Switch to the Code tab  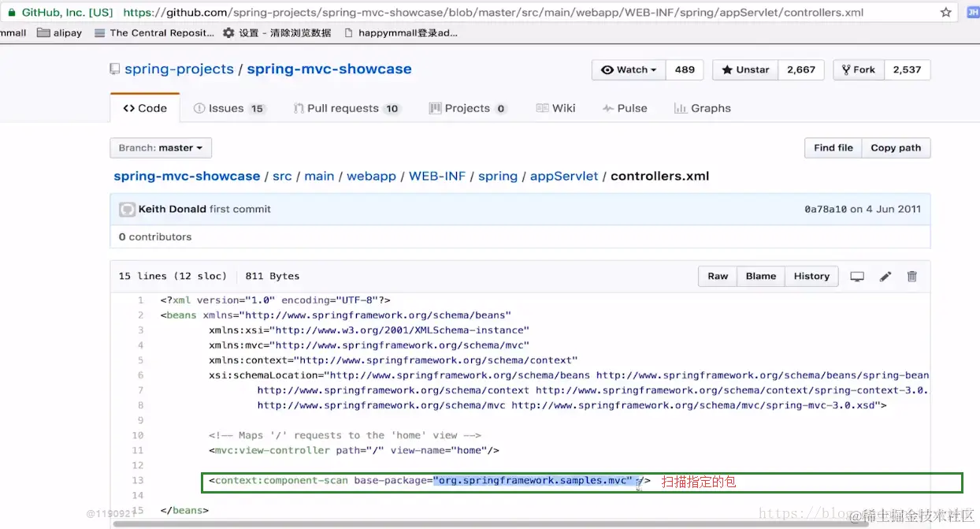145,108
